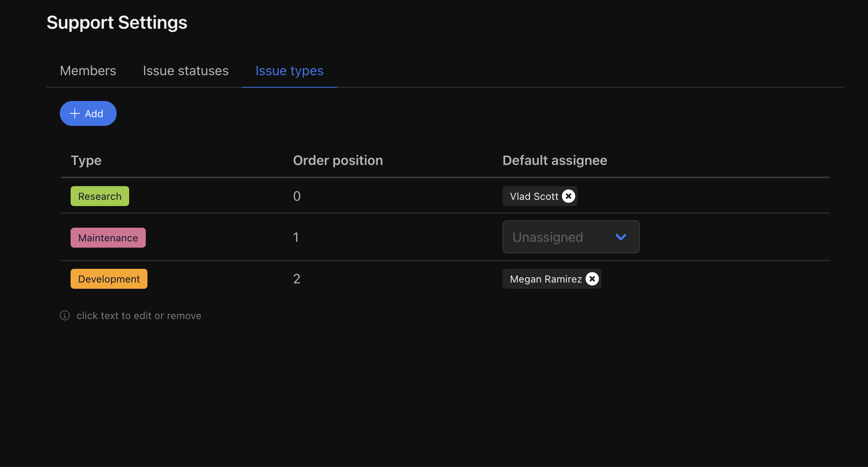Click the green Research type label
868x467 pixels.
click(100, 196)
